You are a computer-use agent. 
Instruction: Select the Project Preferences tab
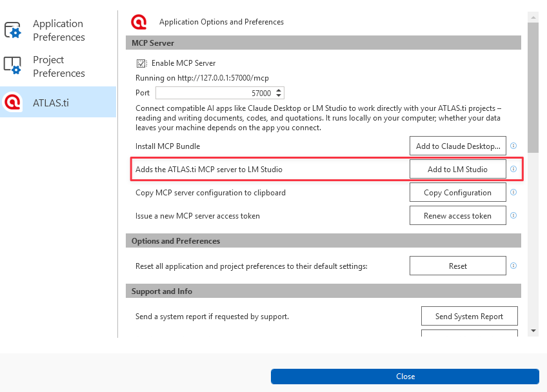[58, 66]
